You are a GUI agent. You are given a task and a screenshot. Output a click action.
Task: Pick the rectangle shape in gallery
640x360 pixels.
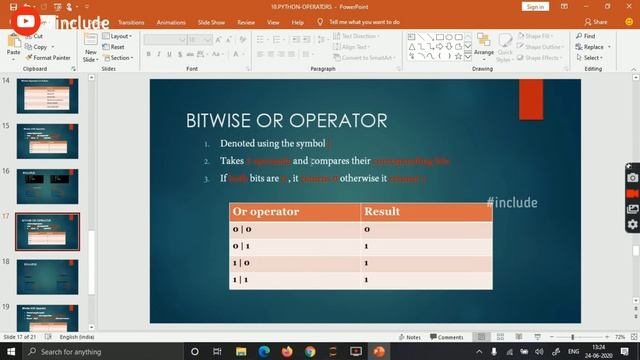click(x=440, y=37)
